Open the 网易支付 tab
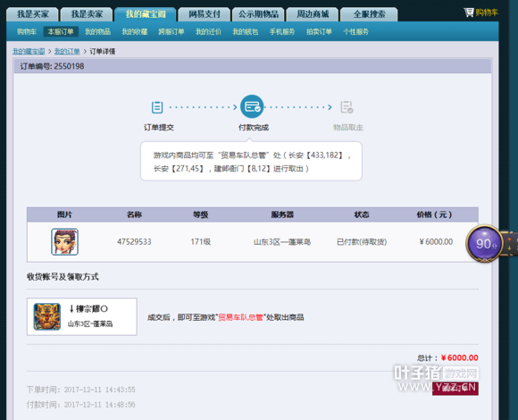518x420 pixels. pyautogui.click(x=205, y=14)
